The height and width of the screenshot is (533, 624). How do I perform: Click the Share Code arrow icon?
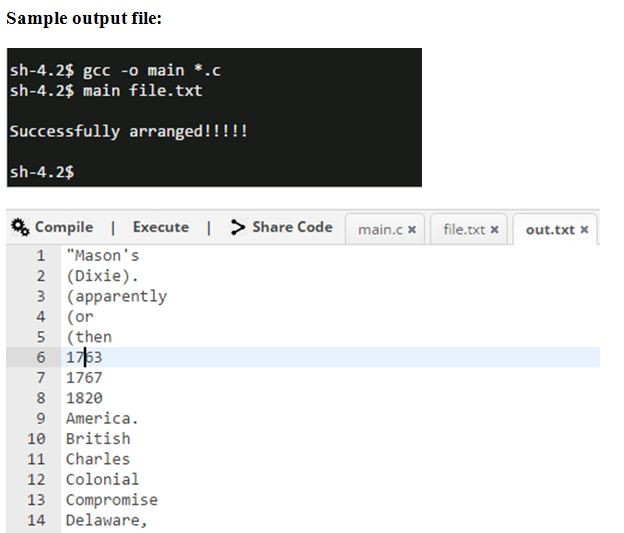238,227
